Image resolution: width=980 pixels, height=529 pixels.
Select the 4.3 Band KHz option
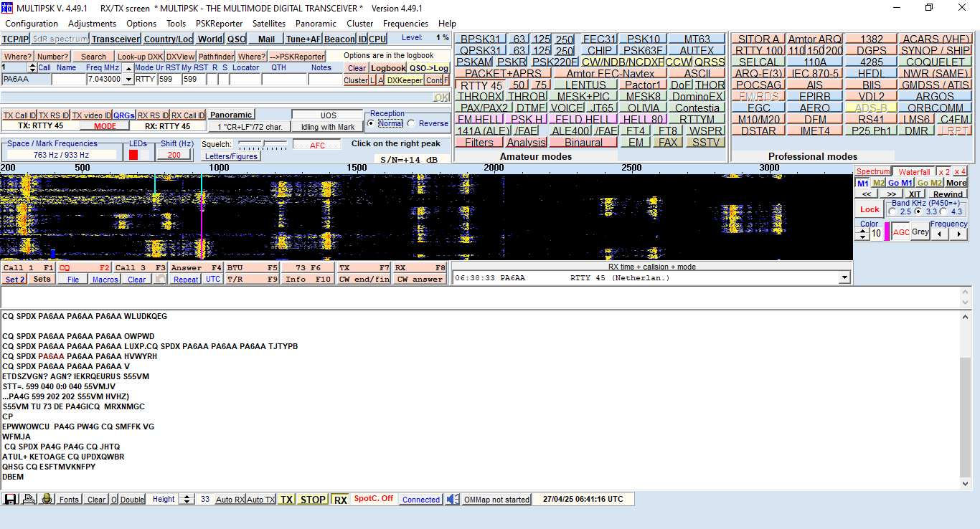coord(943,211)
